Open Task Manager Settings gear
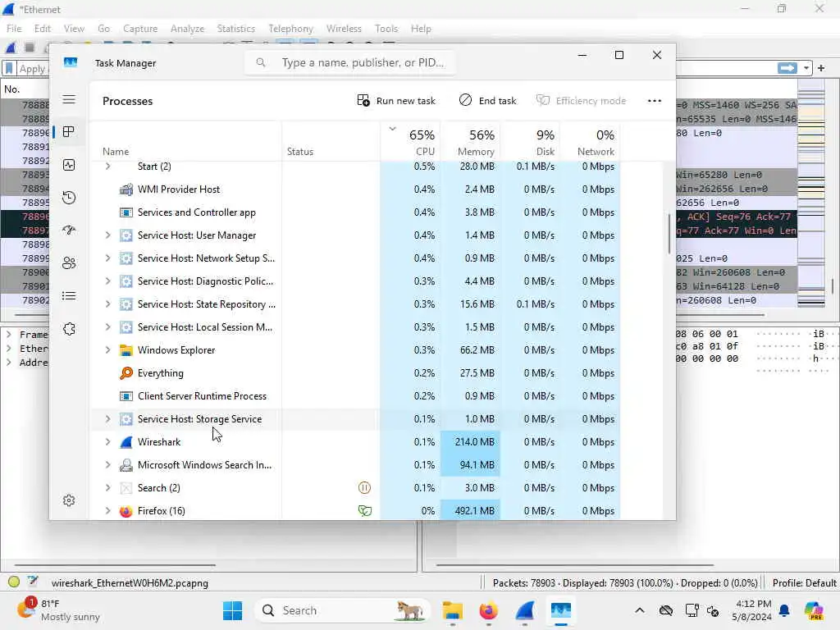 pyautogui.click(x=69, y=500)
